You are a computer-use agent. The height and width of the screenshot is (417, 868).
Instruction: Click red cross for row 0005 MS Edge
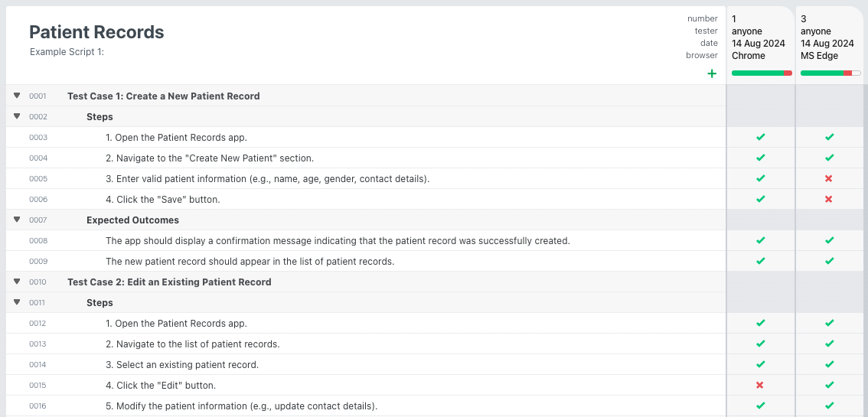829,179
